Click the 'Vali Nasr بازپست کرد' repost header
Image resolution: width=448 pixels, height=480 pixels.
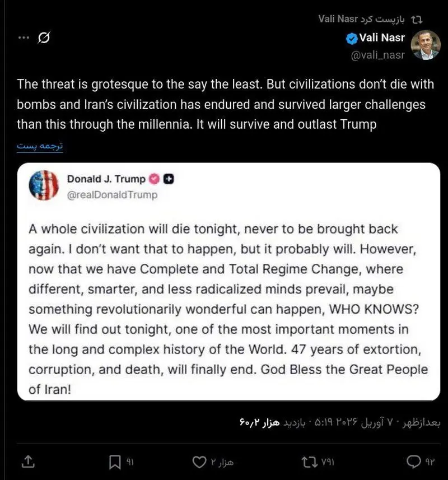(370, 19)
